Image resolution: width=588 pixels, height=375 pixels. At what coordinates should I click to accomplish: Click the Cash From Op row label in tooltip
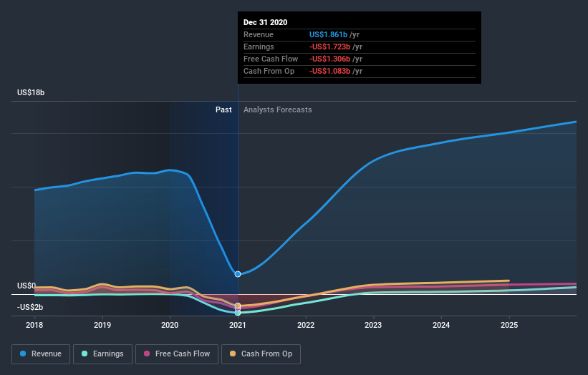tap(269, 71)
